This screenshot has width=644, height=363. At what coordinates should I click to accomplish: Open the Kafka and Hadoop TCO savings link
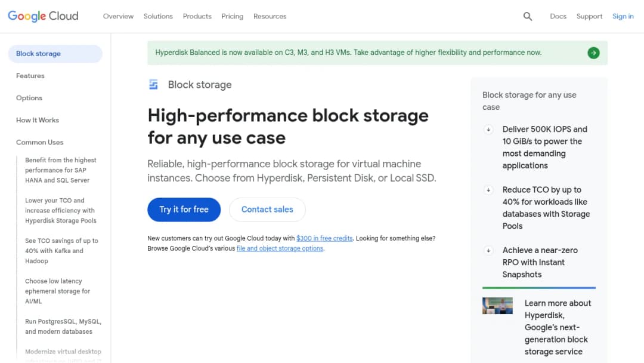61,251
